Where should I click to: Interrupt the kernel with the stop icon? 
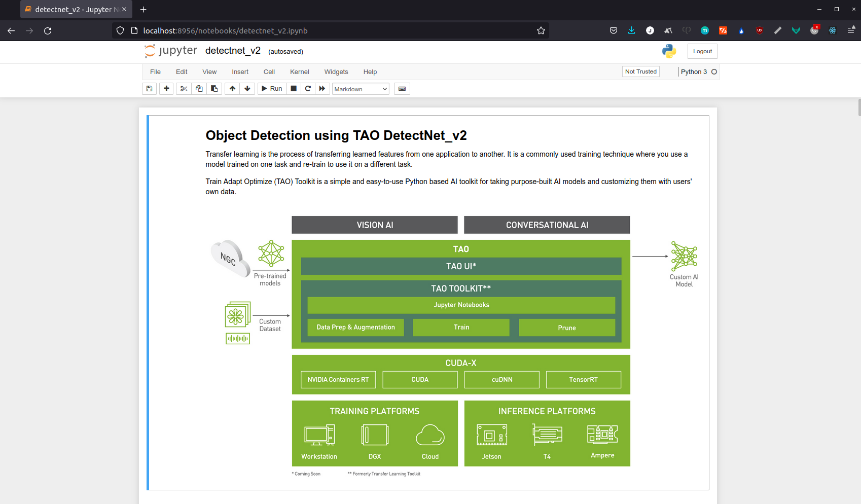(x=294, y=89)
